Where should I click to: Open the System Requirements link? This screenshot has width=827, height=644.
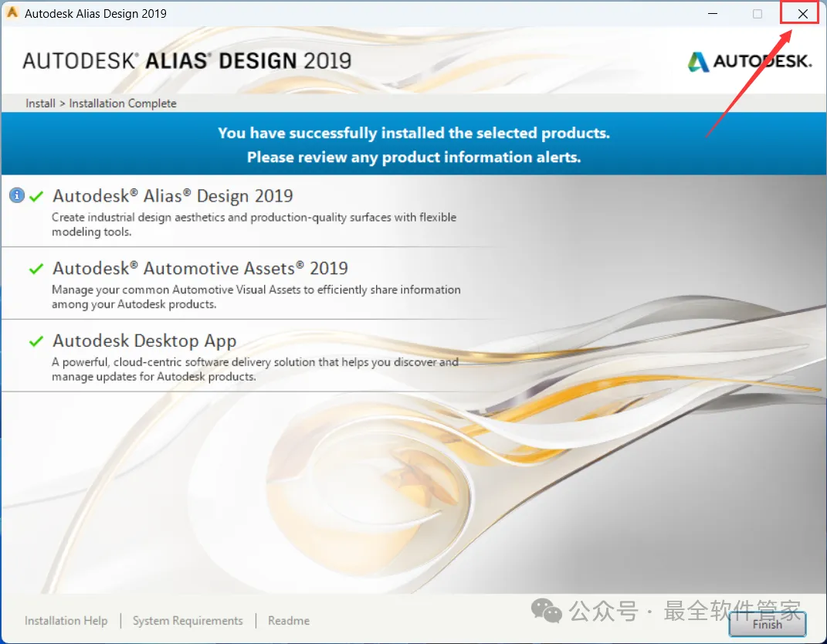(x=188, y=621)
